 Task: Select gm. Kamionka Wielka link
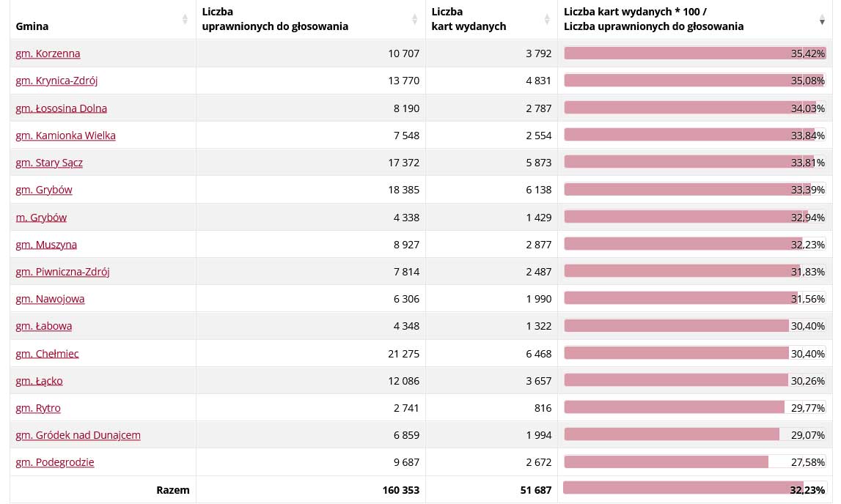click(x=65, y=136)
